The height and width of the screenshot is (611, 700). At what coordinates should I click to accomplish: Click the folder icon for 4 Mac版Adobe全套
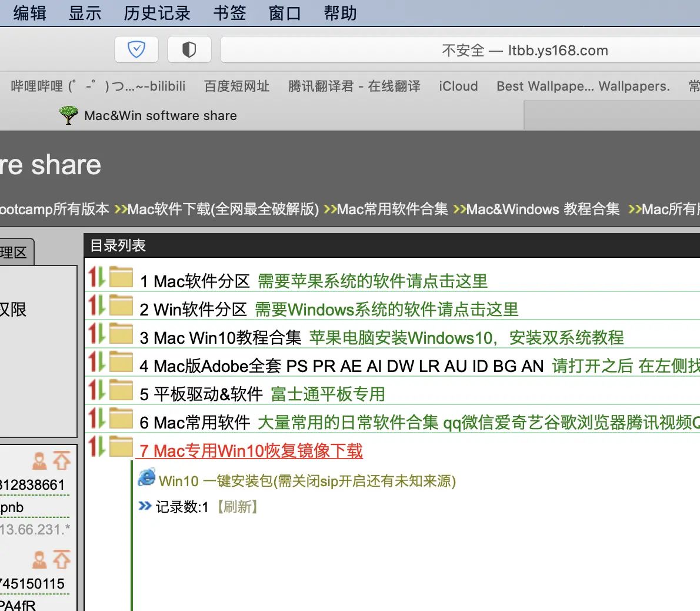pyautogui.click(x=121, y=361)
